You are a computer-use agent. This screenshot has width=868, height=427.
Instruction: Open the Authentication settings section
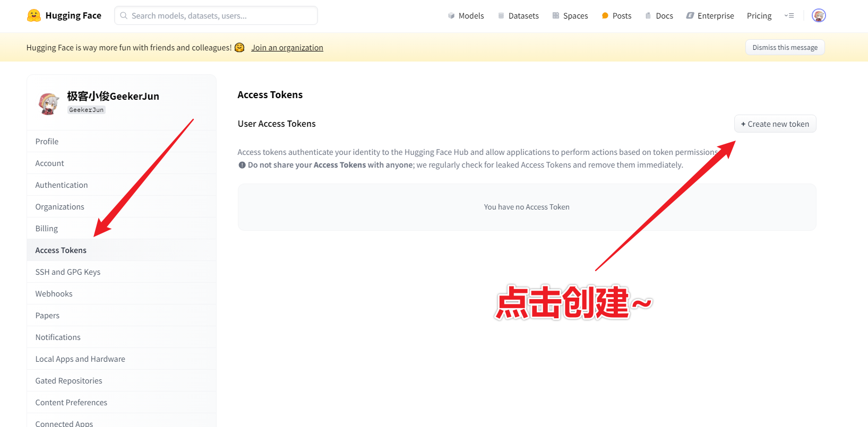click(x=122, y=185)
